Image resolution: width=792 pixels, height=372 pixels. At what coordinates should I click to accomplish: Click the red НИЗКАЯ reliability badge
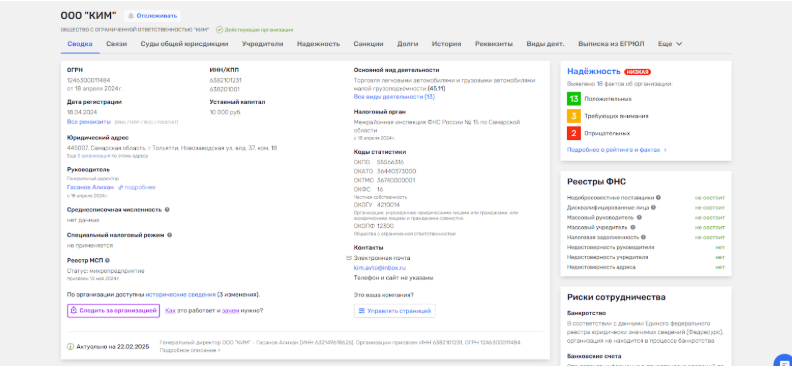pos(637,72)
